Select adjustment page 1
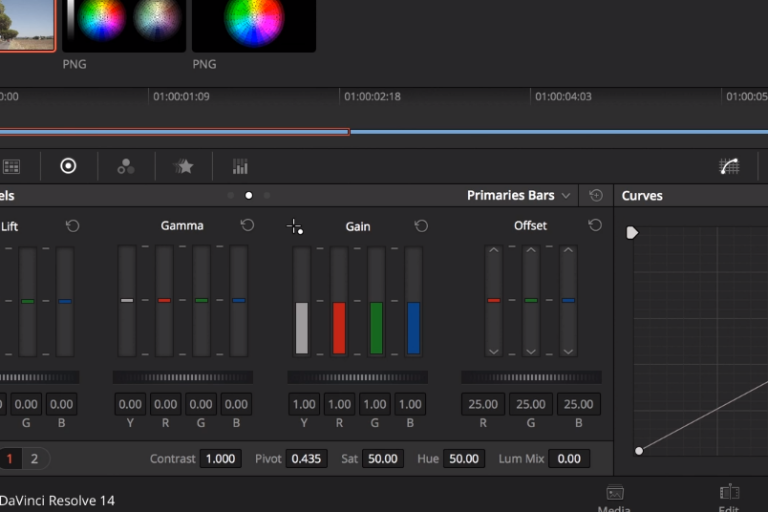This screenshot has width=768, height=512. point(9,459)
